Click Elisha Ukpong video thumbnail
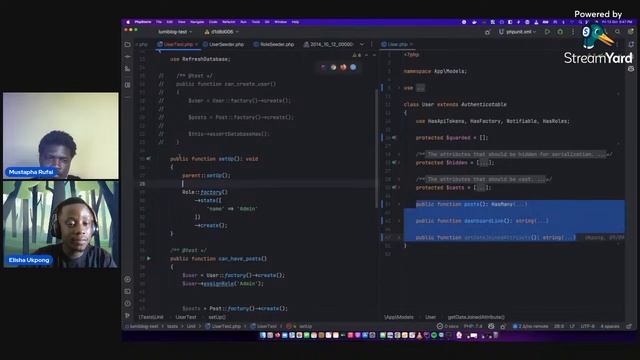The height and width of the screenshot is (360, 640). coord(61,224)
